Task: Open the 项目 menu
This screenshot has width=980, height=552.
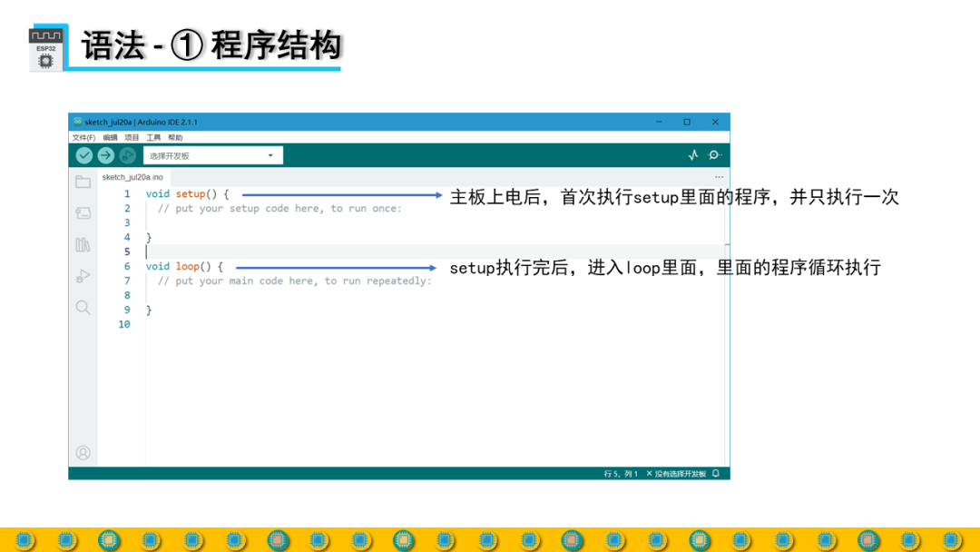Action: pos(132,137)
